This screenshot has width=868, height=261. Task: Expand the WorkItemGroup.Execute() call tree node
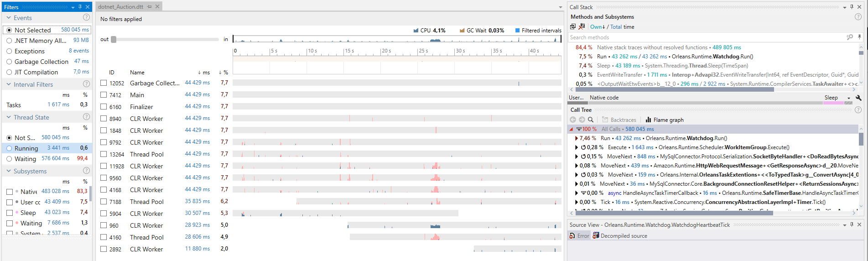(577, 147)
